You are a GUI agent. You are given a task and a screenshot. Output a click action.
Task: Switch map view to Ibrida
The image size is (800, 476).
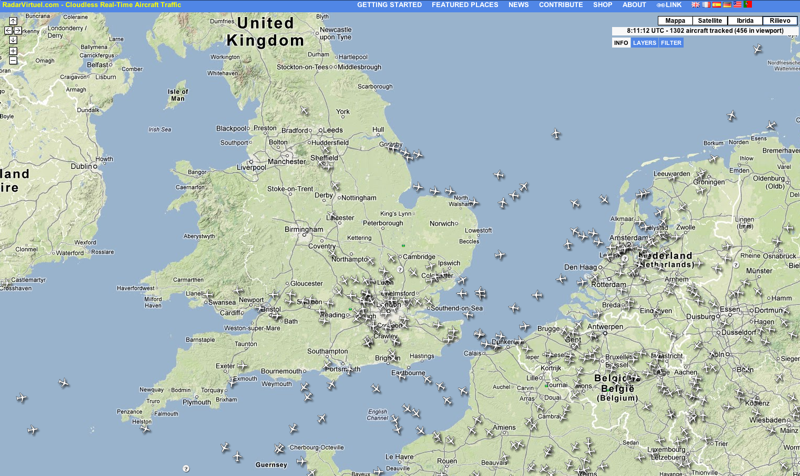(745, 20)
